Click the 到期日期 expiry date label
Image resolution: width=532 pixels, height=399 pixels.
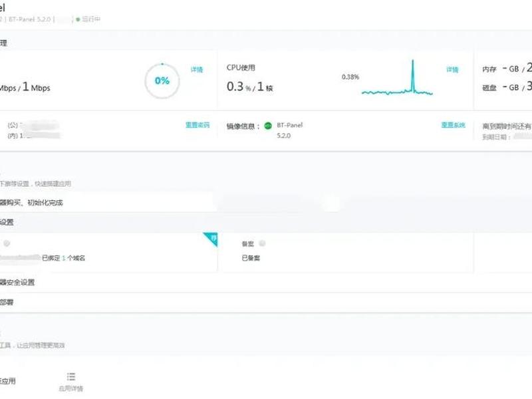(x=496, y=137)
